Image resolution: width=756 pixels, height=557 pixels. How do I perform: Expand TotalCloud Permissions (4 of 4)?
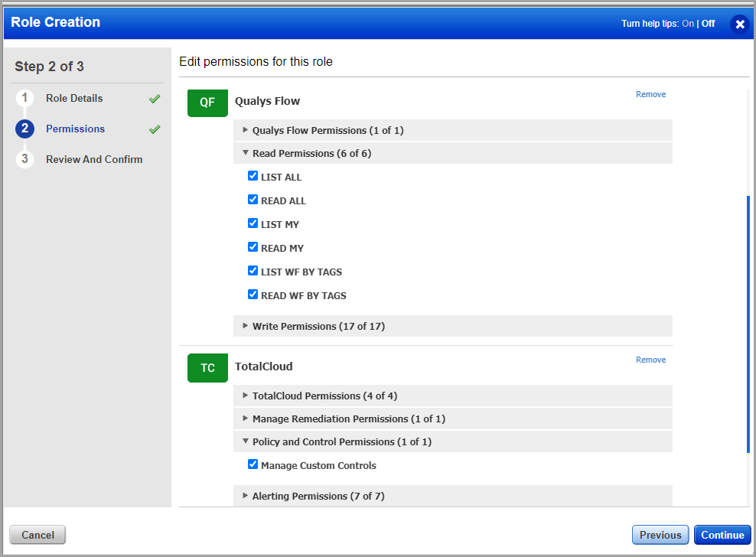click(453, 396)
